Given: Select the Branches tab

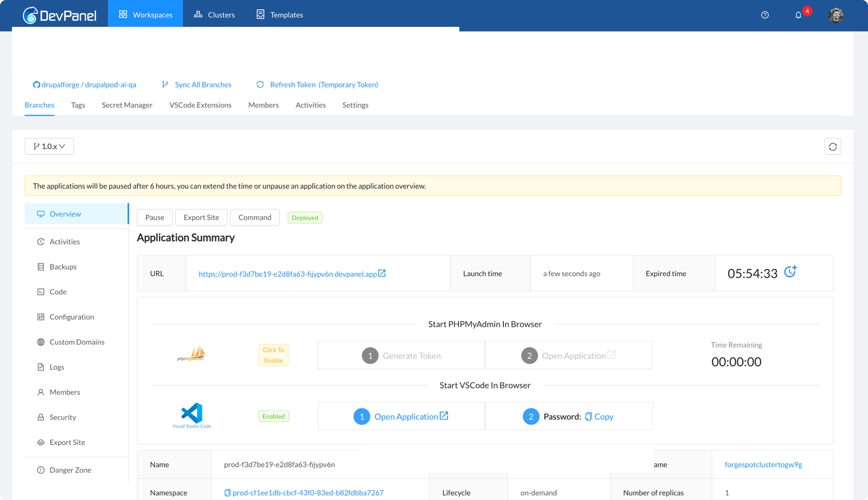Looking at the screenshot, I should 39,105.
